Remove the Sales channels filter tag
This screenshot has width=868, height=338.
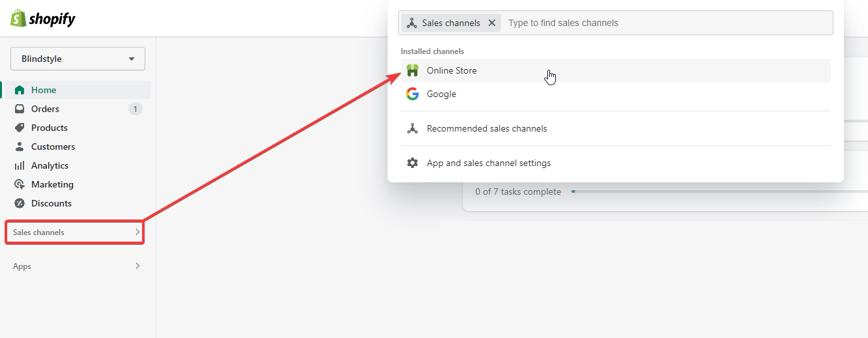click(492, 23)
